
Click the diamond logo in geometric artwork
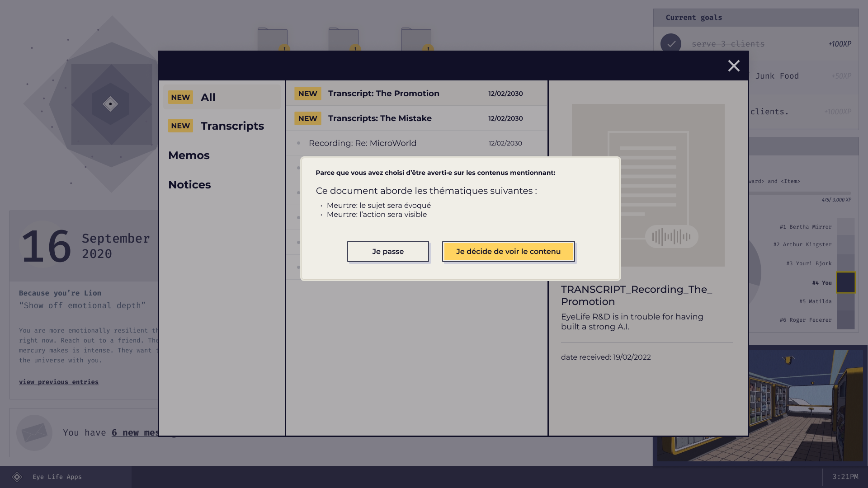(110, 104)
